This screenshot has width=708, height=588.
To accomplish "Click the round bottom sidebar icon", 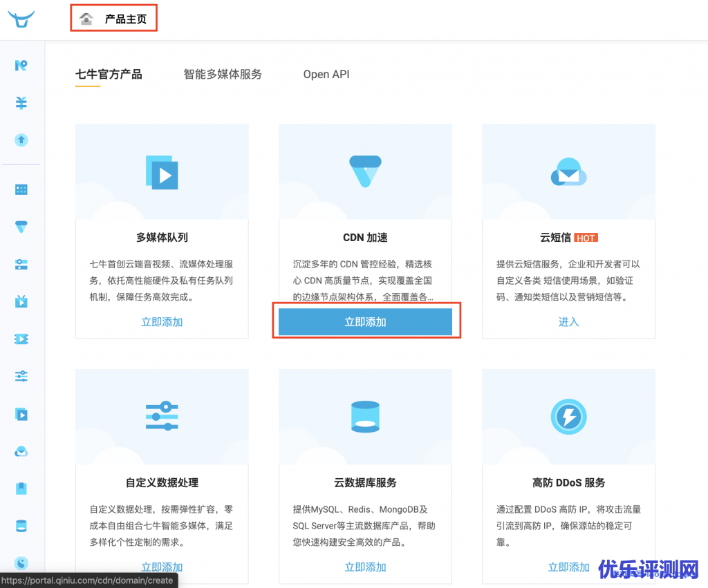I will (x=21, y=562).
